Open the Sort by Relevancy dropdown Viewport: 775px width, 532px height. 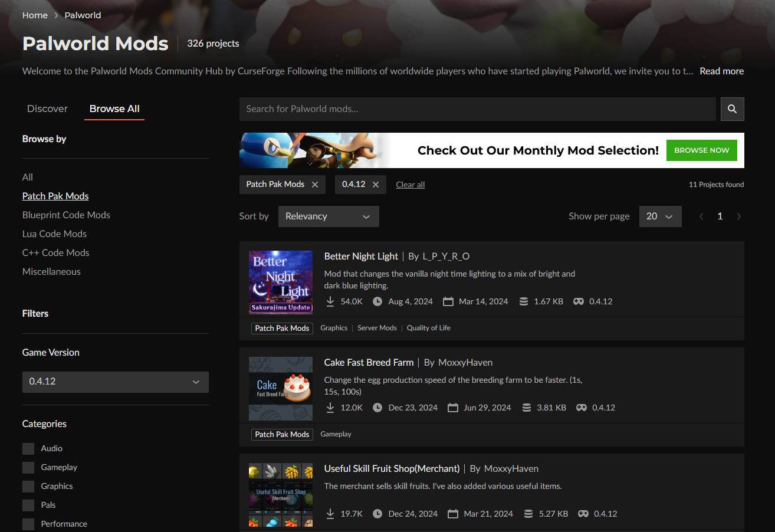point(329,216)
